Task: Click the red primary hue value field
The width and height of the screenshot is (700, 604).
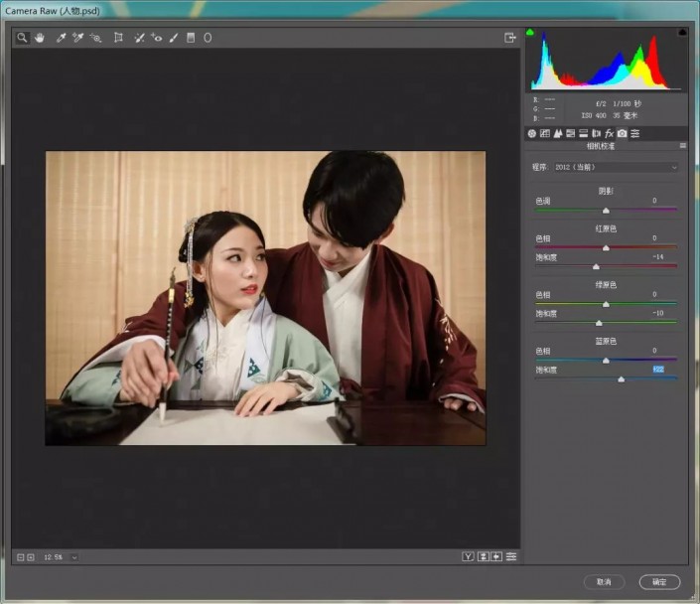Action: 654,238
